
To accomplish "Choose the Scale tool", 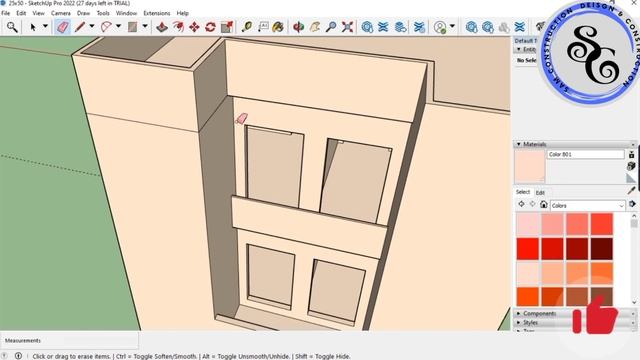I will click(227, 27).
